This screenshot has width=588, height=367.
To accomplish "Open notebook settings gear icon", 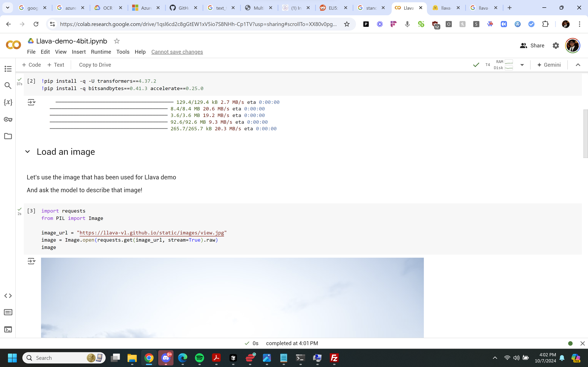I will point(556,46).
